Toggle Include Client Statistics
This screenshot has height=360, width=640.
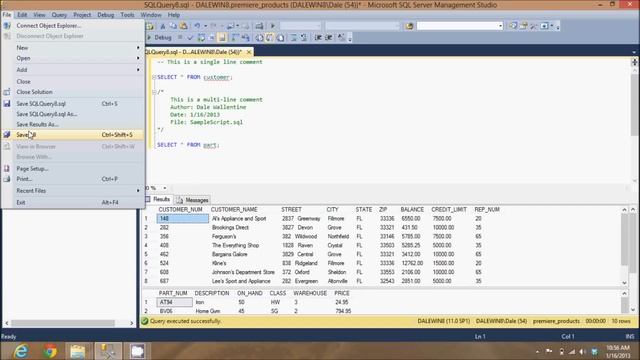245,38
